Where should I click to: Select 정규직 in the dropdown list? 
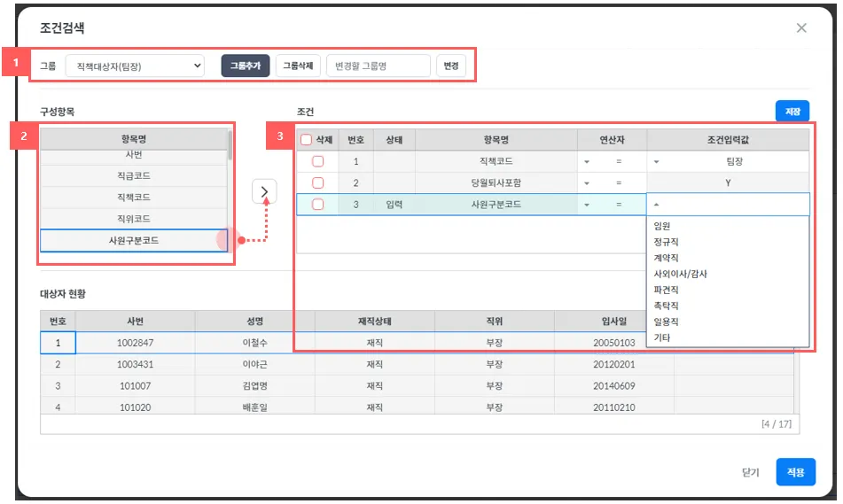click(666, 242)
